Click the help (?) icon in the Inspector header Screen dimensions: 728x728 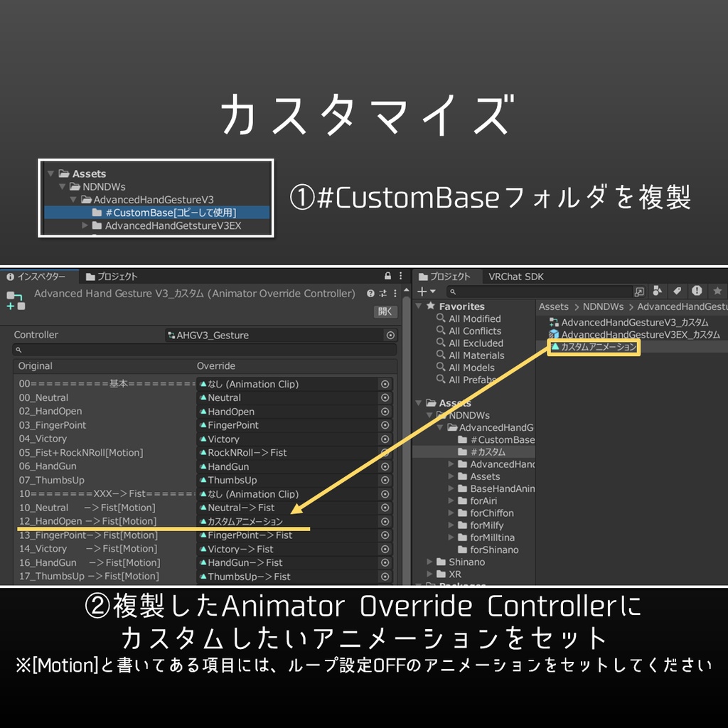click(370, 294)
